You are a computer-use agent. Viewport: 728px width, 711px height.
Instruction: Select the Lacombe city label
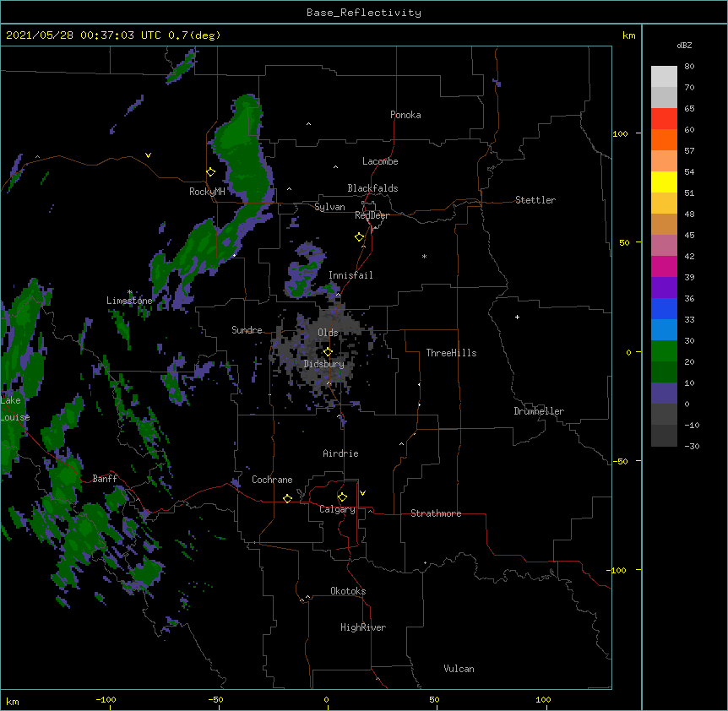coord(380,161)
